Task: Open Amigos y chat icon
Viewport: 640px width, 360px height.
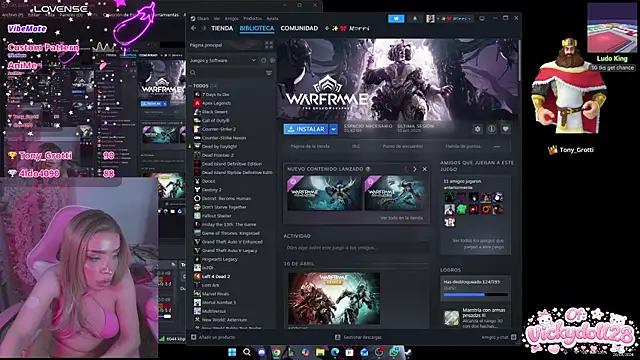Action: (x=513, y=337)
